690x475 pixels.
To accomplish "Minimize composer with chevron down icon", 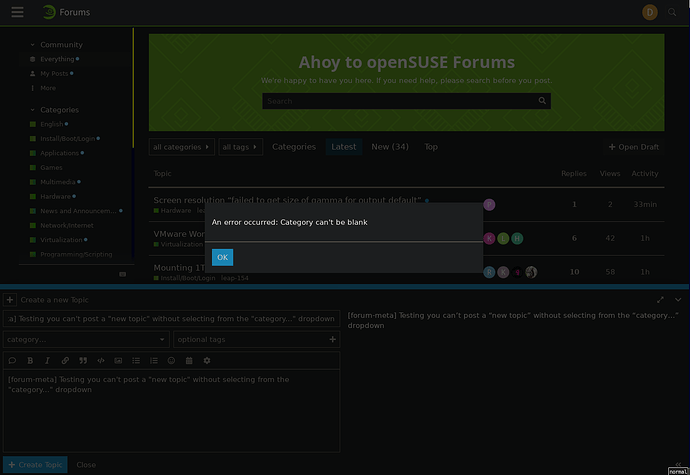I will pyautogui.click(x=678, y=300).
